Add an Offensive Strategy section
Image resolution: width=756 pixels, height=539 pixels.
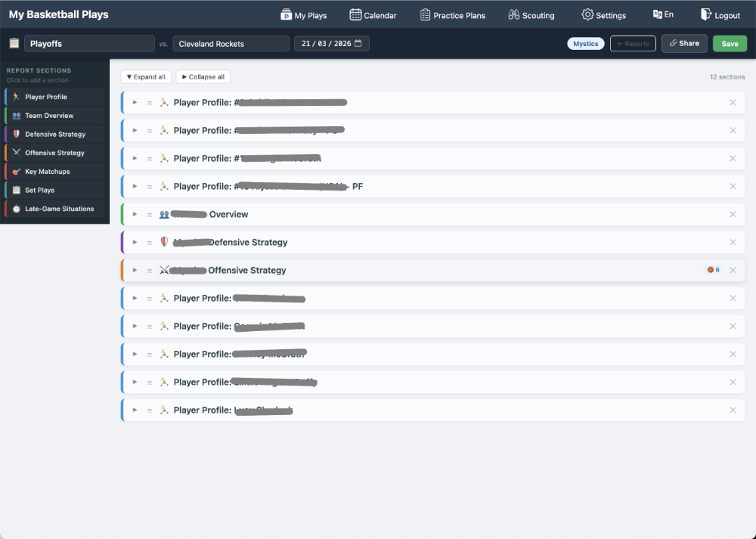click(x=53, y=153)
